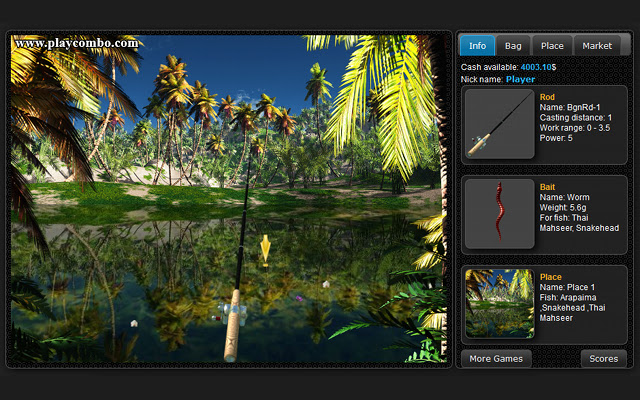Open the Scores button
This screenshot has width=640, height=400.
click(603, 358)
